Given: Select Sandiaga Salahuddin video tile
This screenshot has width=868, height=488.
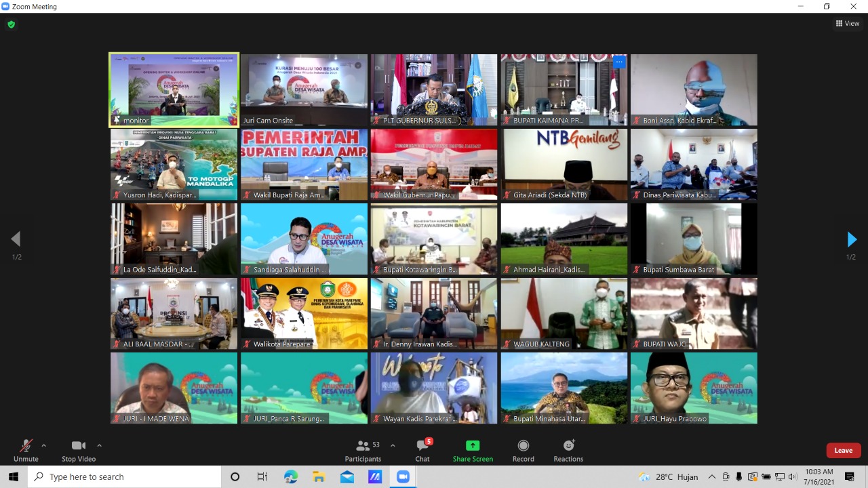Looking at the screenshot, I should click(304, 239).
